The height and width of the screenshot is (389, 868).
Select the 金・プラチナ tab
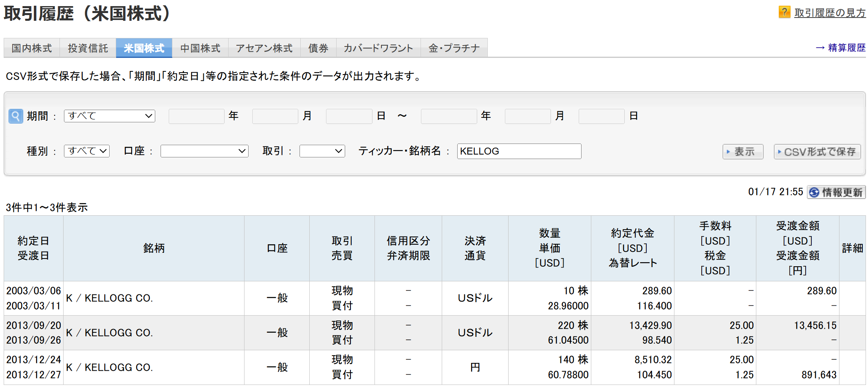[454, 48]
